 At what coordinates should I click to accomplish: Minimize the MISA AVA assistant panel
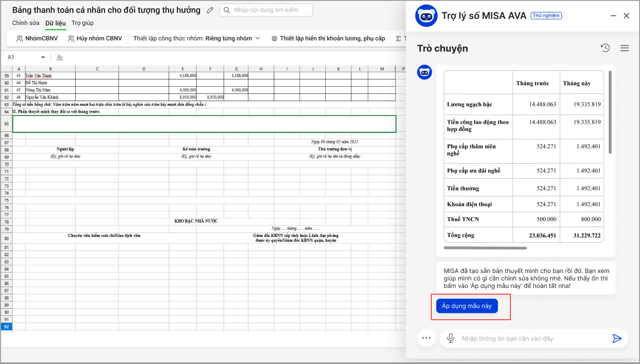[x=613, y=16]
